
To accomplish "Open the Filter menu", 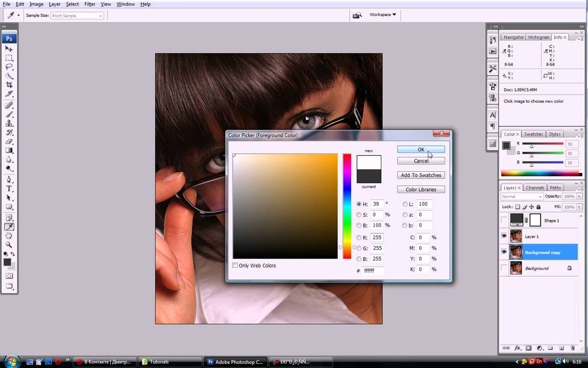I will point(90,4).
